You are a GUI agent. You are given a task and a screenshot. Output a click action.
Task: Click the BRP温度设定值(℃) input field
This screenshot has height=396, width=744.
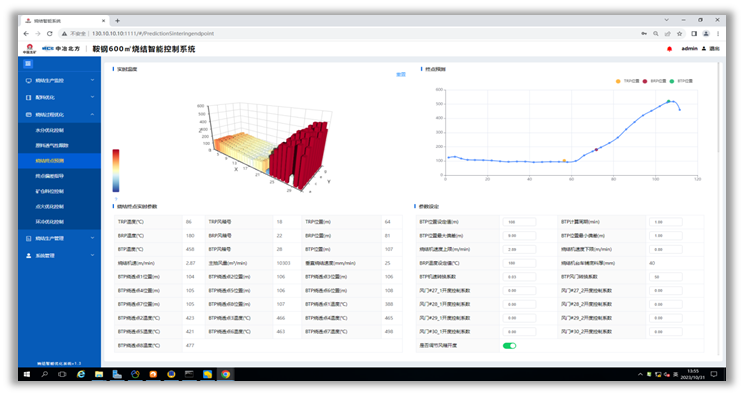[x=520, y=263]
